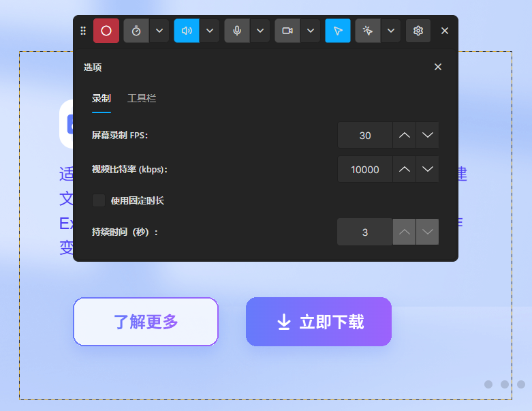Increase the screen recording FPS
Image resolution: width=532 pixels, height=411 pixels.
[x=405, y=136]
